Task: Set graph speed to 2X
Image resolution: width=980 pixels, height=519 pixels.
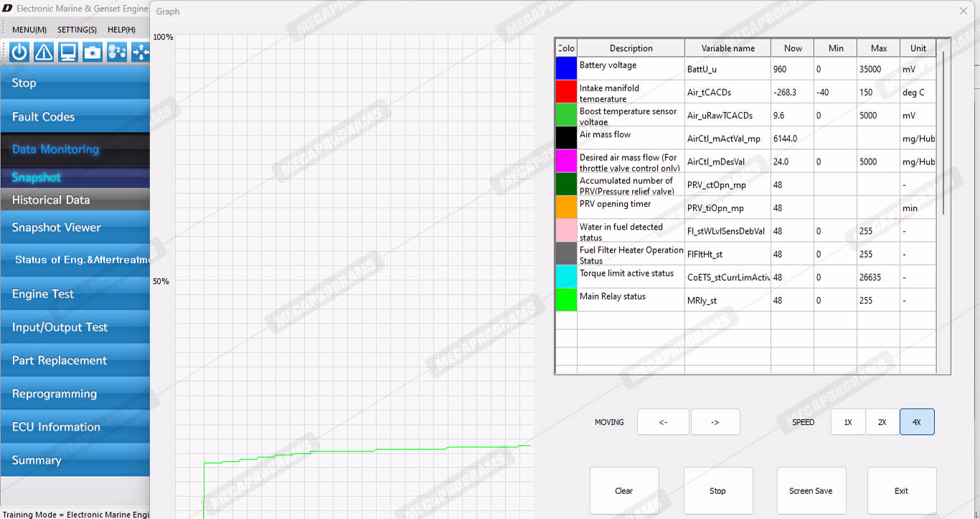Action: point(882,422)
